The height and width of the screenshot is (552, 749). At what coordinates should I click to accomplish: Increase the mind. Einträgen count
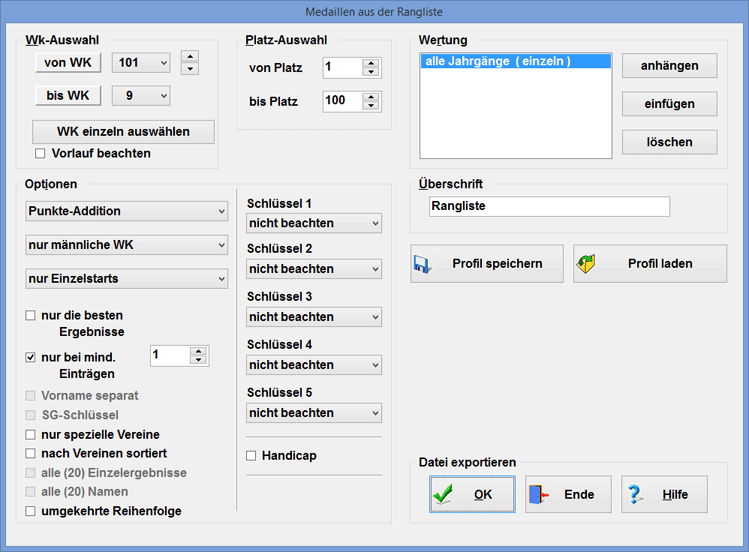(x=198, y=351)
